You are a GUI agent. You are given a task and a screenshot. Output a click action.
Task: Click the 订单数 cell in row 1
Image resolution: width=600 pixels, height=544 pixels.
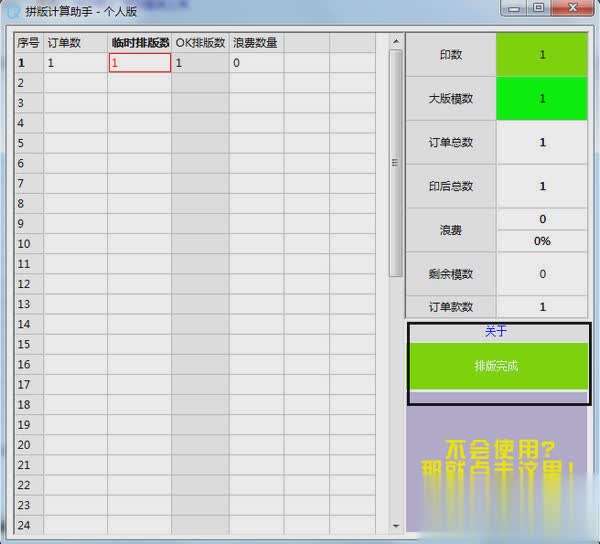75,63
